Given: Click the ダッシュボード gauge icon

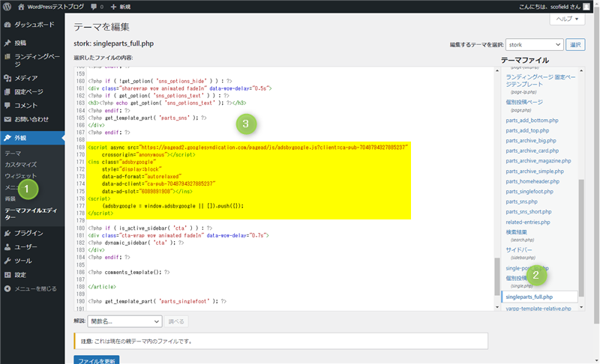Looking at the screenshot, I should (x=7, y=25).
